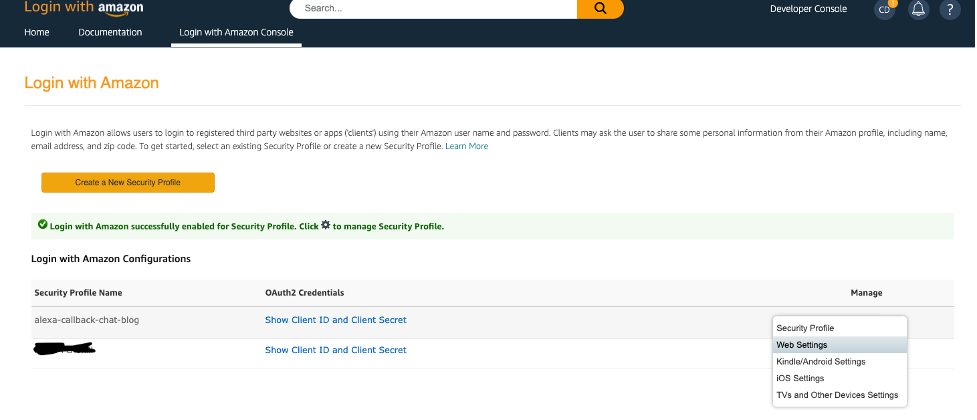
Task: Open the Learn More link
Action: [x=467, y=146]
